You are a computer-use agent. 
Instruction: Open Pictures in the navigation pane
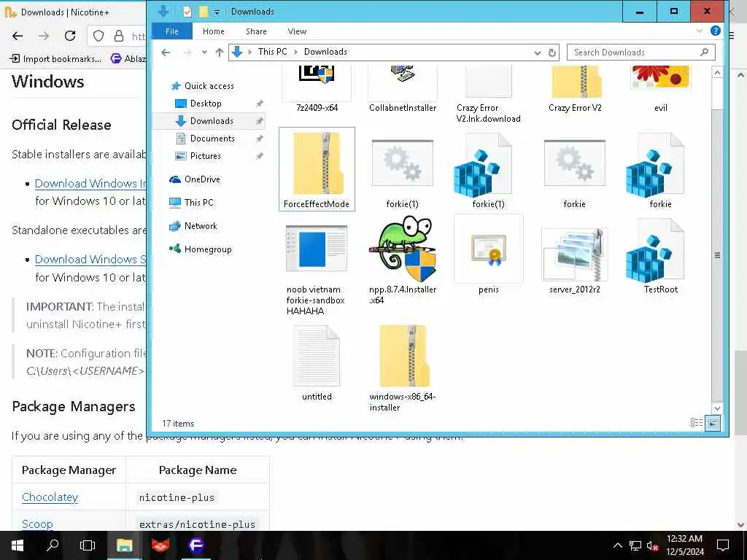[205, 156]
